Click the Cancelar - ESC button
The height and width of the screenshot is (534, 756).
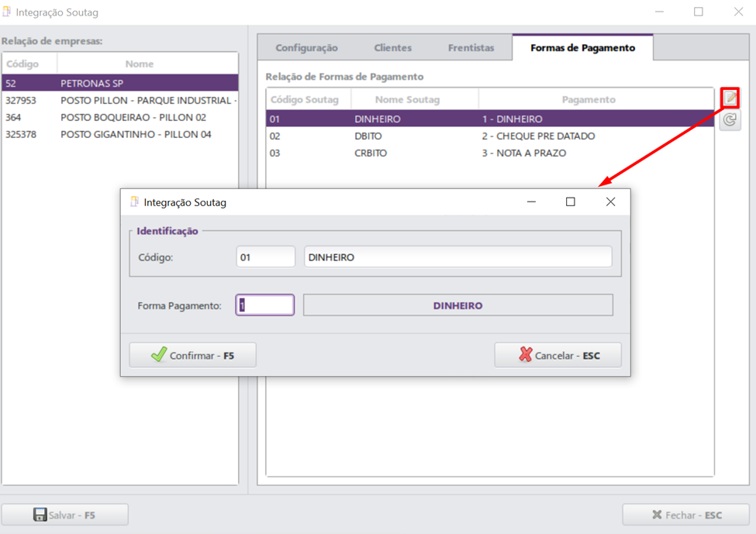pyautogui.click(x=558, y=355)
